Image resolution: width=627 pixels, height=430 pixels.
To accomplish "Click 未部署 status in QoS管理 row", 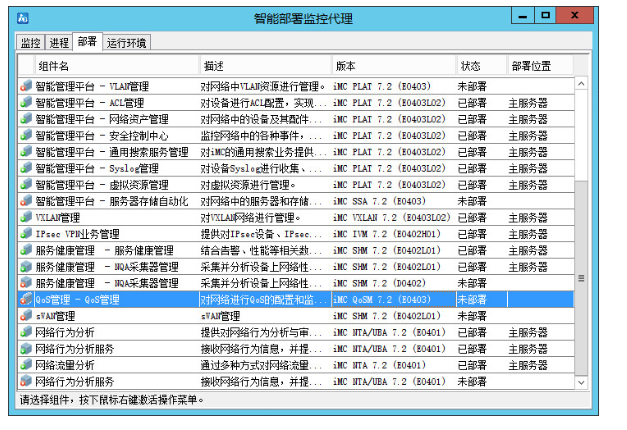I will click(472, 300).
